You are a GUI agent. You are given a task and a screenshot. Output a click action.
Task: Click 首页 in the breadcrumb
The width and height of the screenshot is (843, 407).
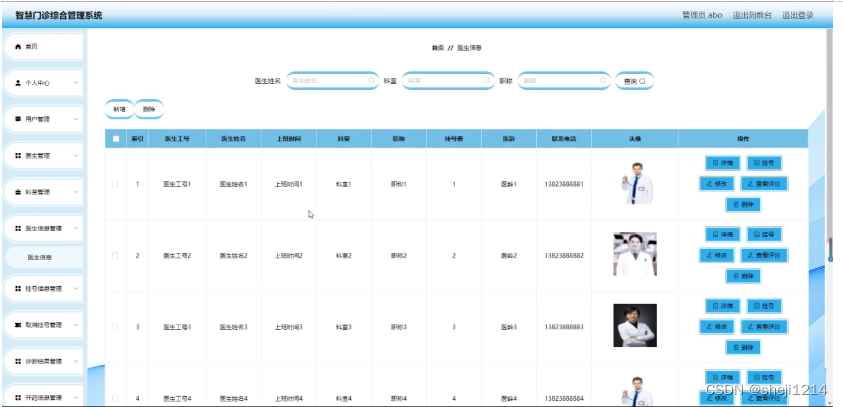point(438,48)
